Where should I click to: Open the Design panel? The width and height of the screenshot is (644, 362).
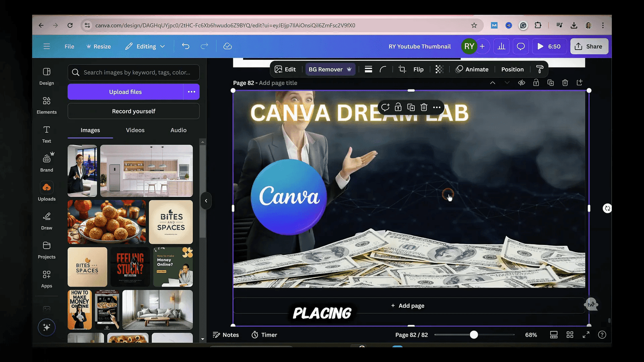47,76
